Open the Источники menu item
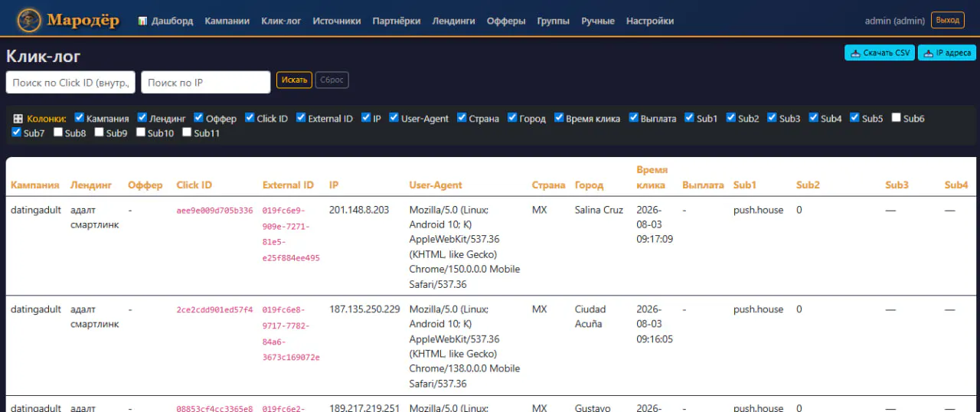 pos(337,21)
